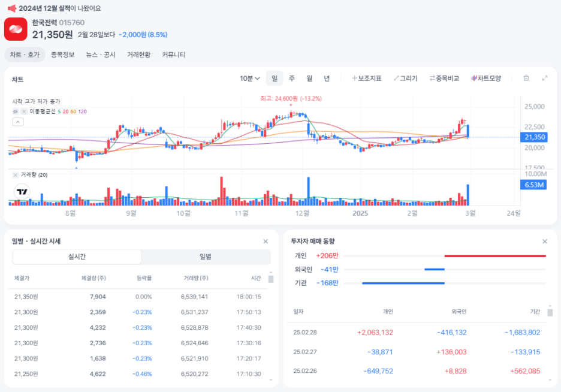Open the 그리기 drawing tools

[405, 79]
